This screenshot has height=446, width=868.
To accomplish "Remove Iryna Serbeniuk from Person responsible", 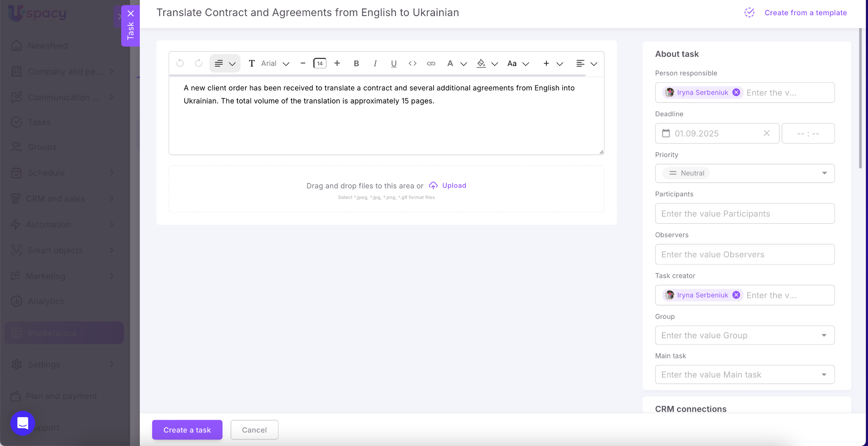I will tap(736, 92).
